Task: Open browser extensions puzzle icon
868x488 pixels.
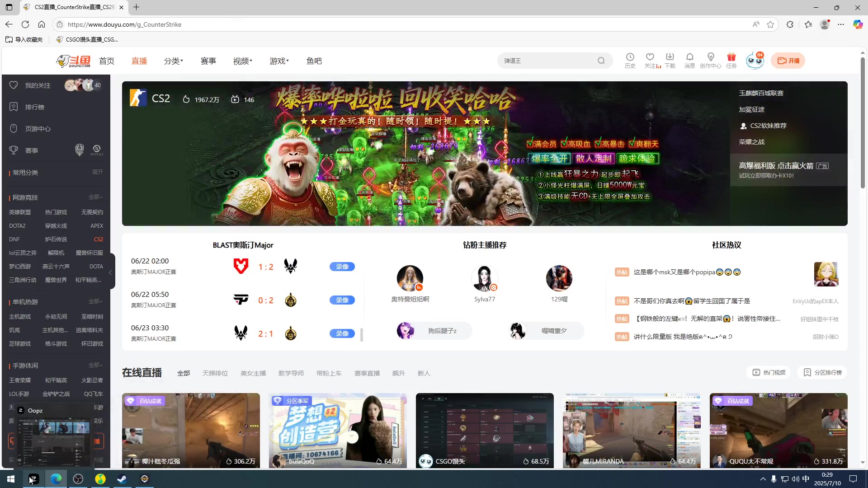Action: [790, 24]
